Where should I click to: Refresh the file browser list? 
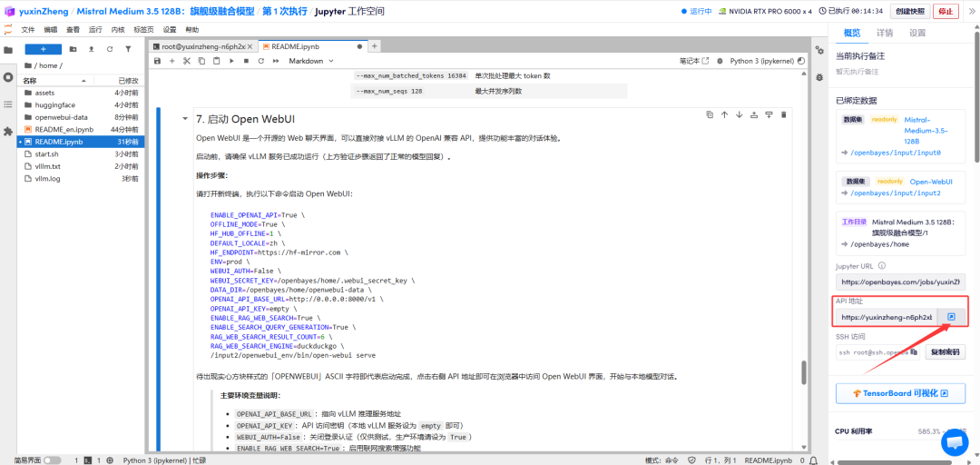pyautogui.click(x=110, y=49)
